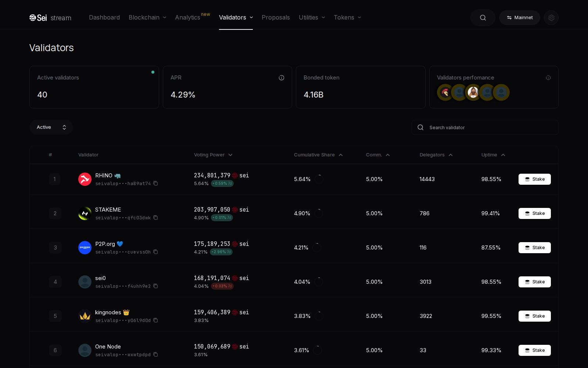Sort by Comm. column

pyautogui.click(x=378, y=155)
